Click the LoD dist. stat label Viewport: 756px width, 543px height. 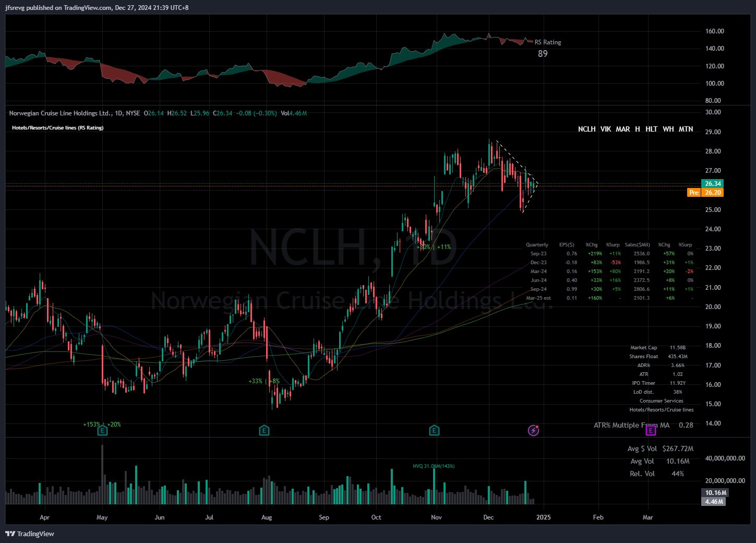(643, 392)
